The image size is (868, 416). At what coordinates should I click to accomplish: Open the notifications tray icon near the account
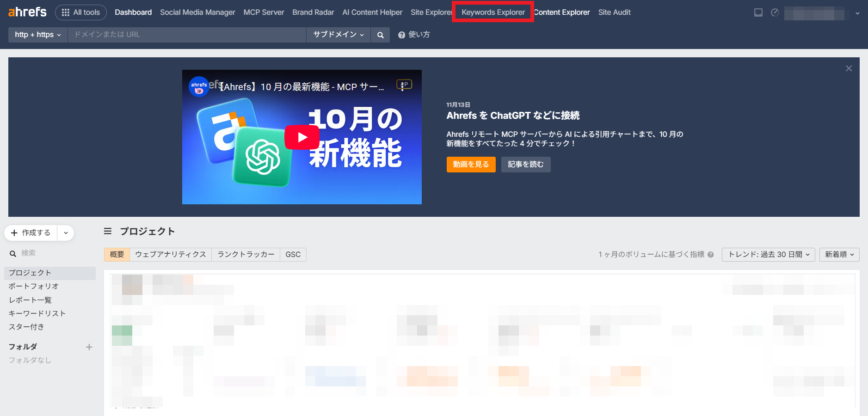pyautogui.click(x=758, y=12)
